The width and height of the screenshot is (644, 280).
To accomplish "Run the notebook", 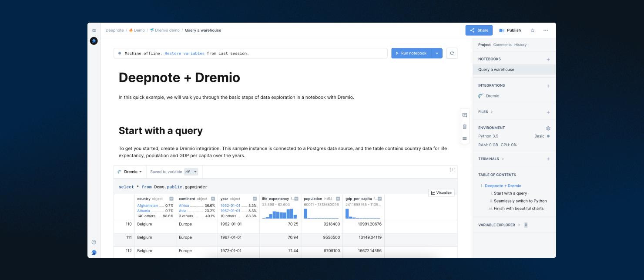I will click(411, 53).
